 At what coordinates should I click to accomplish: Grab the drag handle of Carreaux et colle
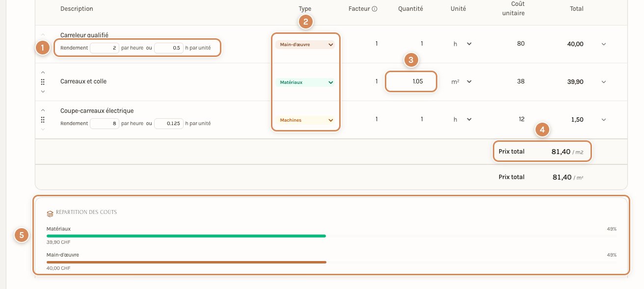[43, 82]
